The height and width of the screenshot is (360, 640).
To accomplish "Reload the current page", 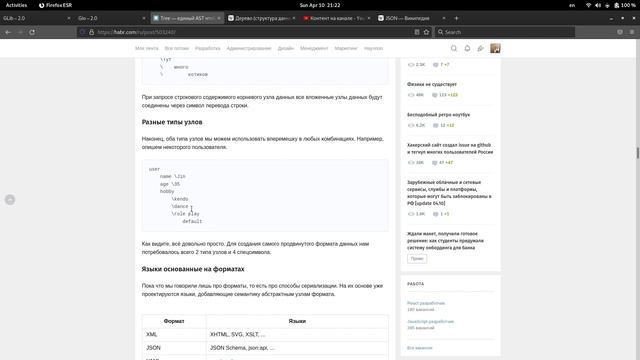I will [32, 32].
